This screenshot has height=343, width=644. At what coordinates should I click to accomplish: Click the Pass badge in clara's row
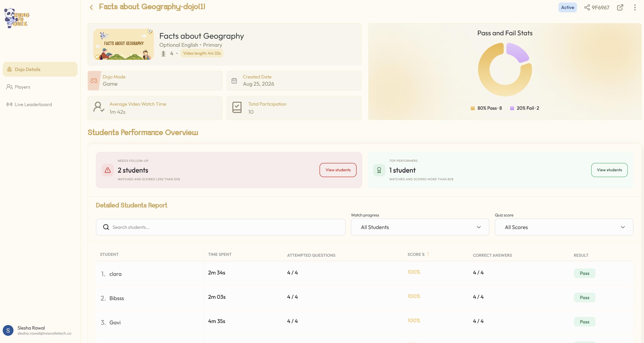tap(584, 273)
